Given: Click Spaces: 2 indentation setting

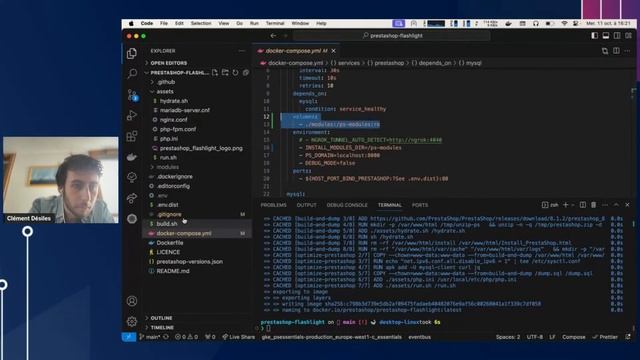Looking at the screenshot, I should [x=508, y=337].
